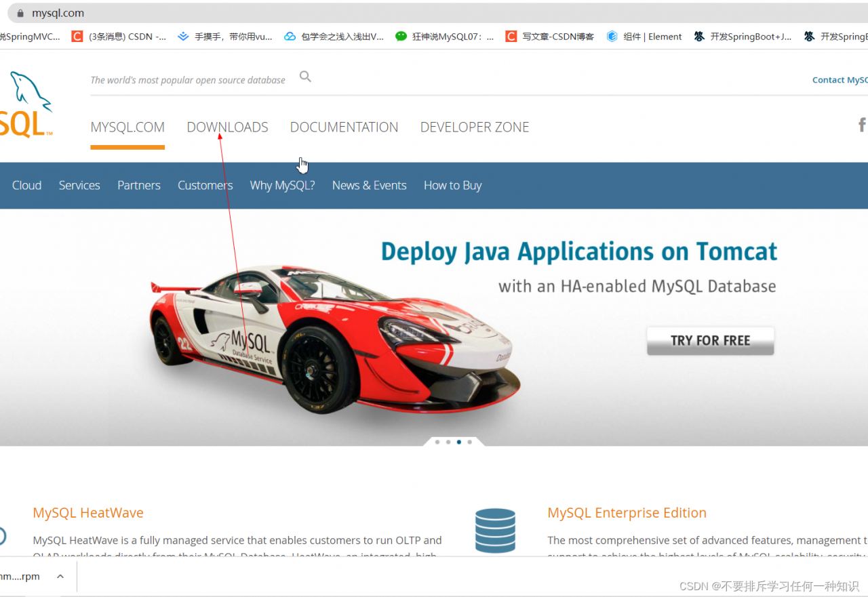Click the TRY FOR FREE button
The width and height of the screenshot is (868, 597).
710,341
